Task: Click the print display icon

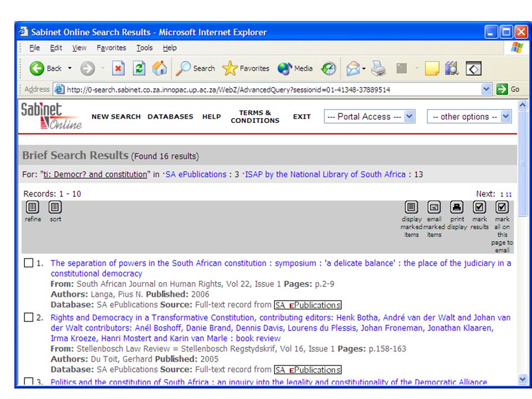Action: click(x=457, y=207)
